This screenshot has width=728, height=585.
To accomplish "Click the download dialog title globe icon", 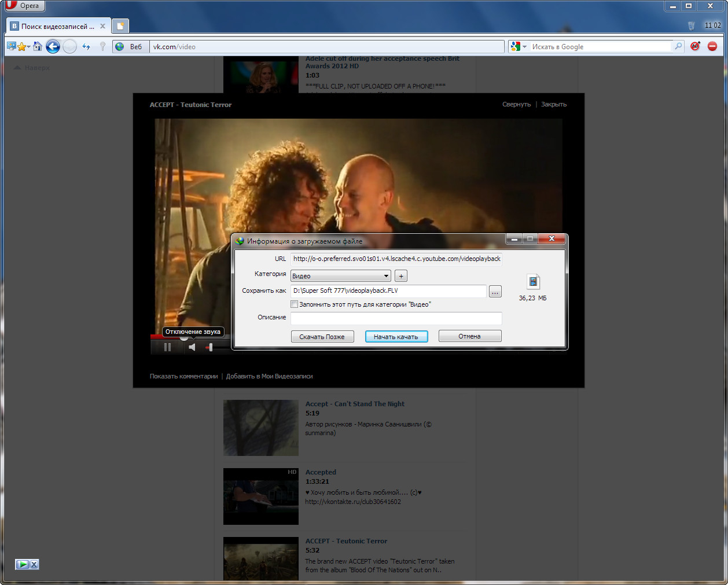I will [x=240, y=241].
